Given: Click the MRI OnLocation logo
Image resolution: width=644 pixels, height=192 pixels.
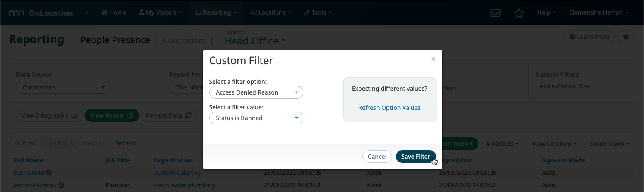Looking at the screenshot, I should pos(41,13).
